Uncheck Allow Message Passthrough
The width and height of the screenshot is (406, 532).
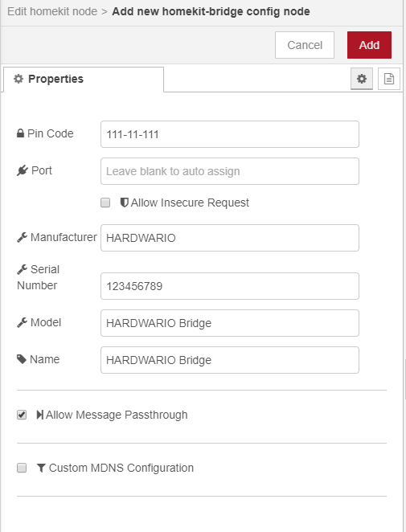pos(22,415)
